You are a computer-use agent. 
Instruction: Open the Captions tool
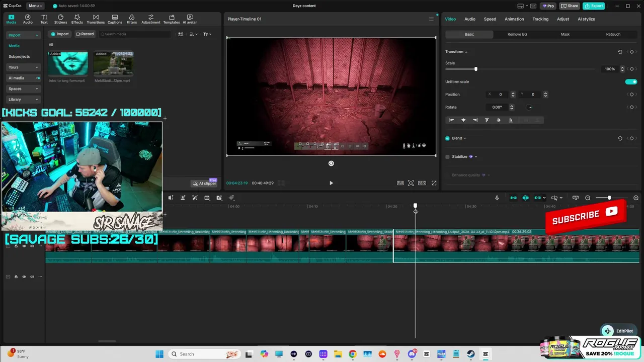(x=115, y=19)
